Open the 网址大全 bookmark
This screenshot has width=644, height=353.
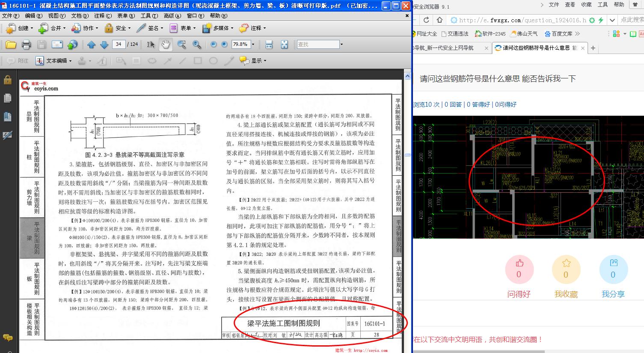click(425, 33)
